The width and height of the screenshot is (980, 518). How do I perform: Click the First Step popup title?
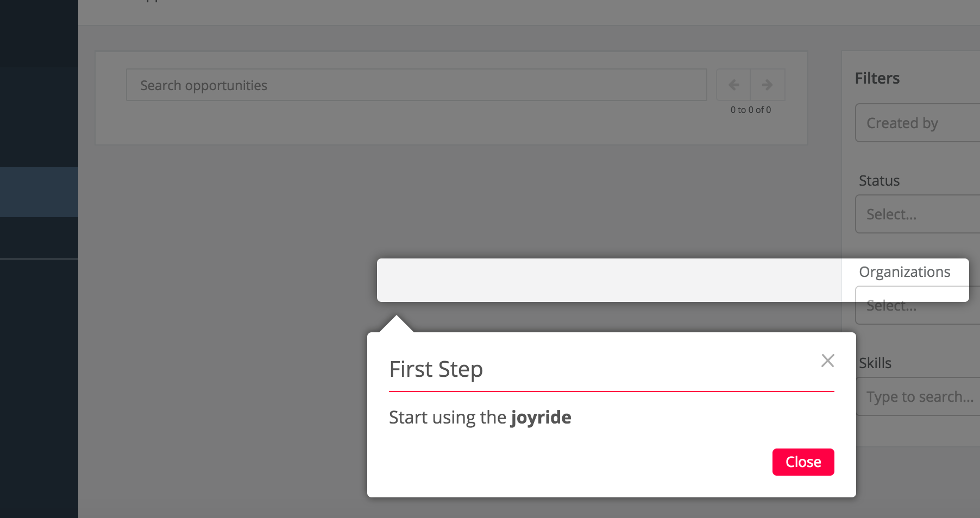(436, 369)
